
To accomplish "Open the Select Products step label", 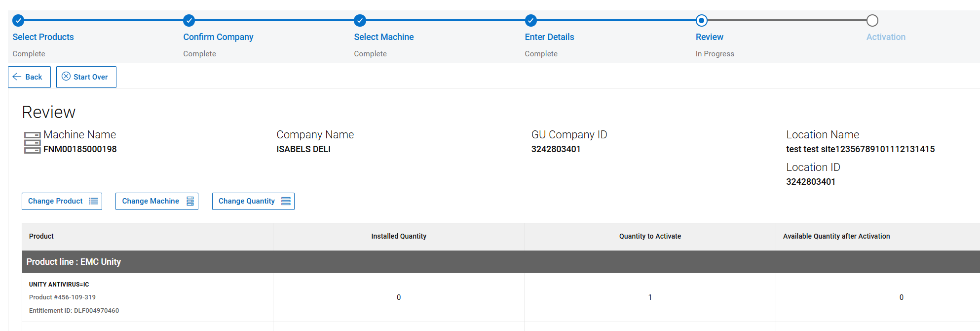I will (x=43, y=37).
